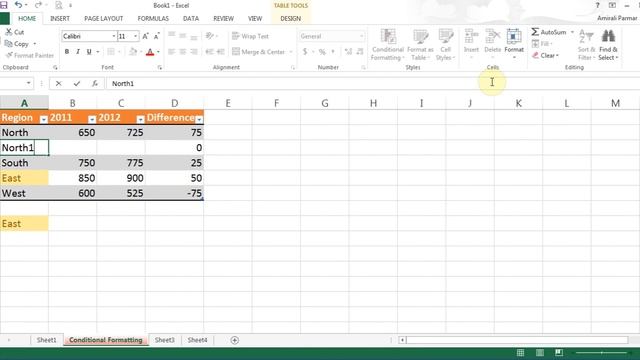Open Conditional Formatting menu
The image size is (640, 360).
[x=387, y=45]
